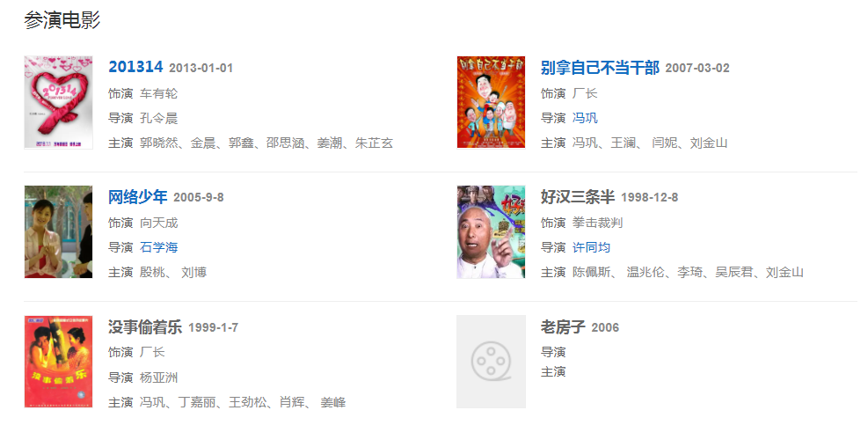The width and height of the screenshot is (868, 425).
Task: Click the 没事偷着乐 movie title
Action: [145, 327]
